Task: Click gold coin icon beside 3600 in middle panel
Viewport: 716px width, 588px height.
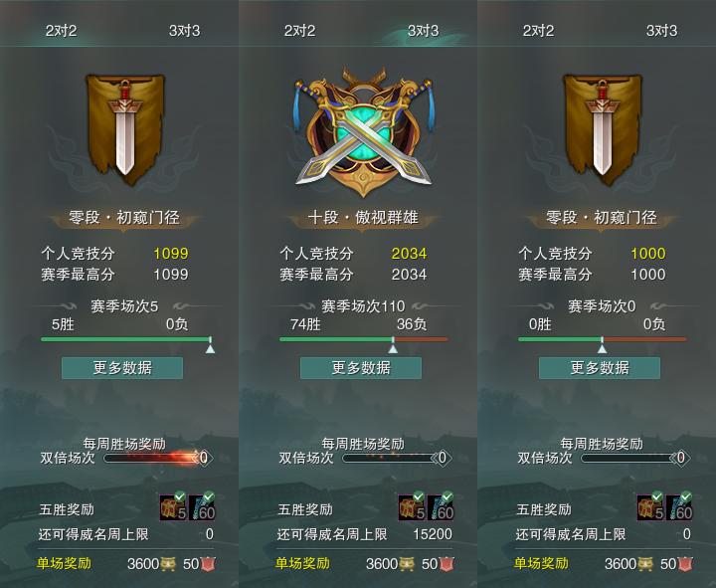Action: coord(407,564)
